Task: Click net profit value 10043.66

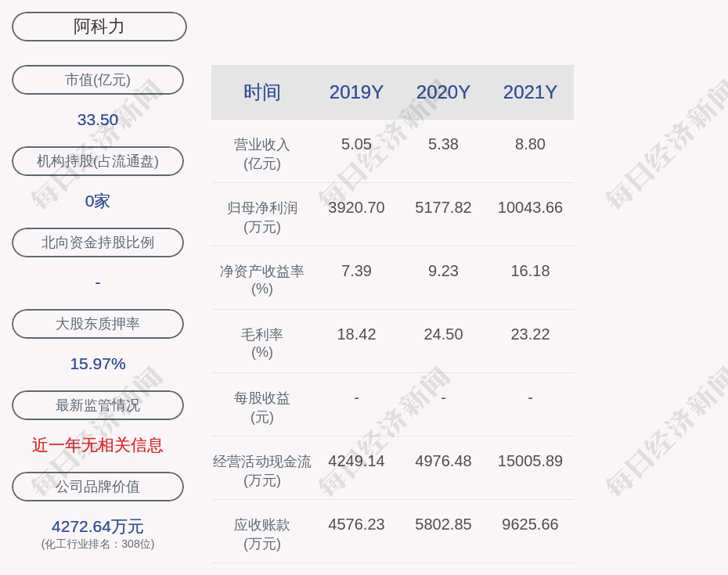Action: [x=530, y=207]
